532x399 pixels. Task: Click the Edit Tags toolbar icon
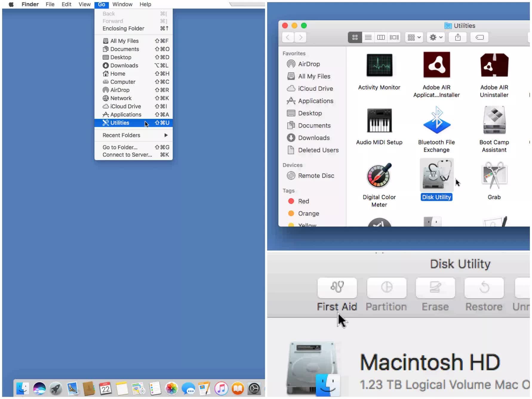pos(479,37)
